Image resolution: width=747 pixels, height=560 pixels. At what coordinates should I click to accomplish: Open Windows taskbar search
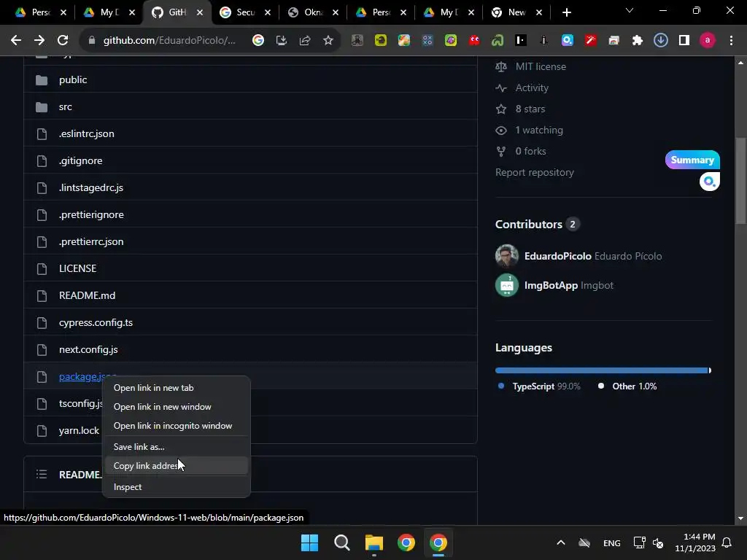point(341,542)
